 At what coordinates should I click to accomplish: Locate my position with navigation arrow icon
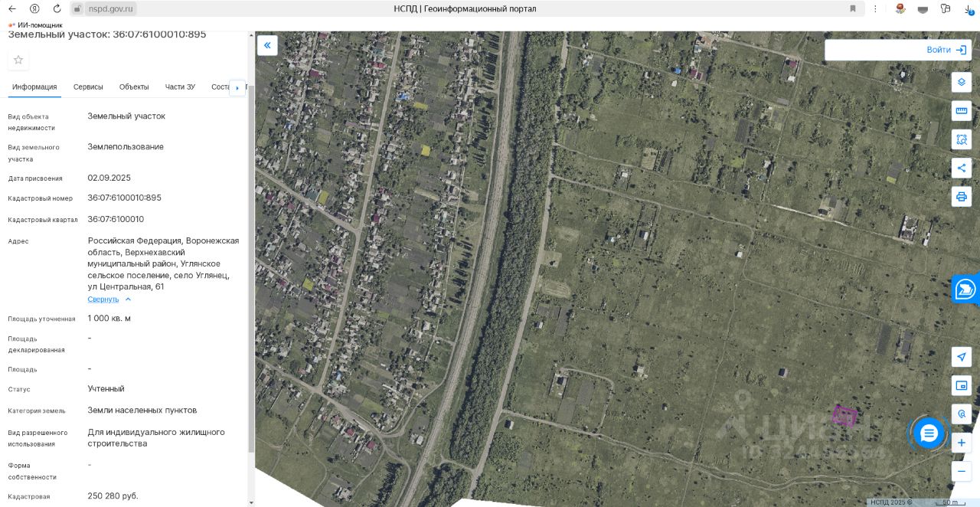pos(962,357)
